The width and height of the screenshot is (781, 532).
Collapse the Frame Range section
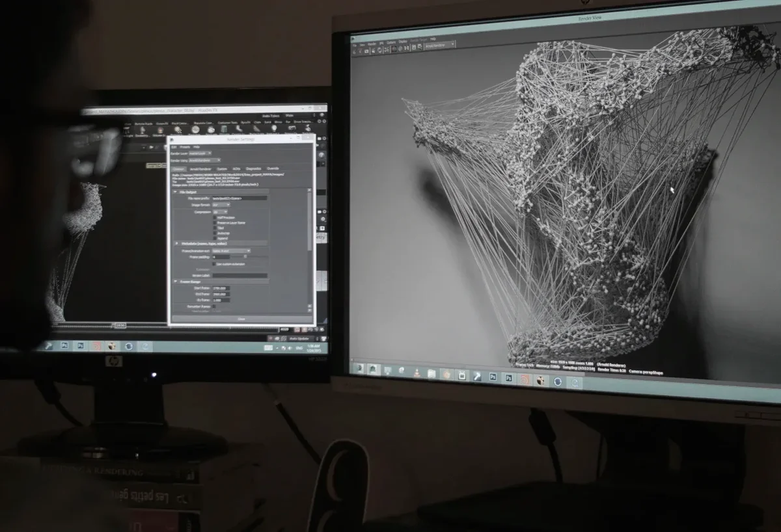point(175,282)
